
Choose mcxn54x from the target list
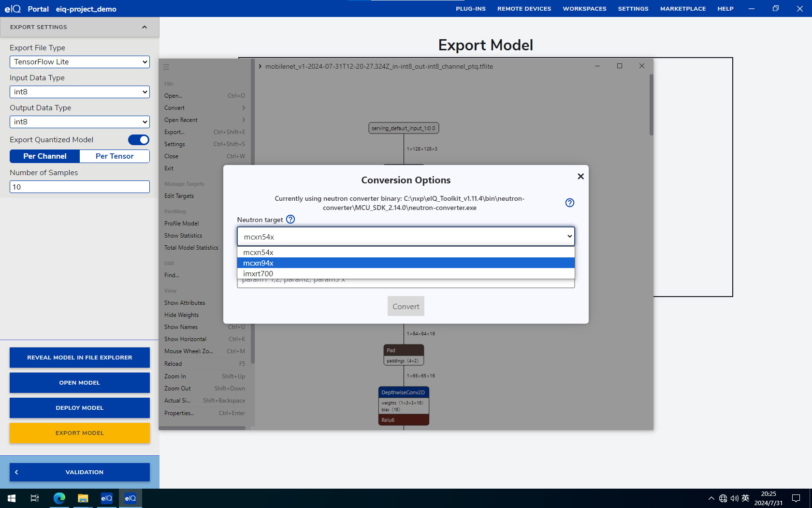pyautogui.click(x=406, y=253)
